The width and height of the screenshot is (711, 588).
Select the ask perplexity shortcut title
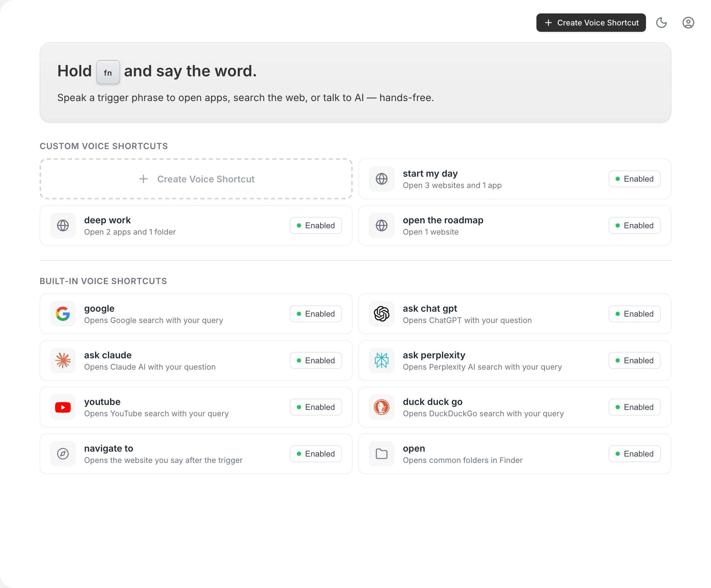click(434, 355)
